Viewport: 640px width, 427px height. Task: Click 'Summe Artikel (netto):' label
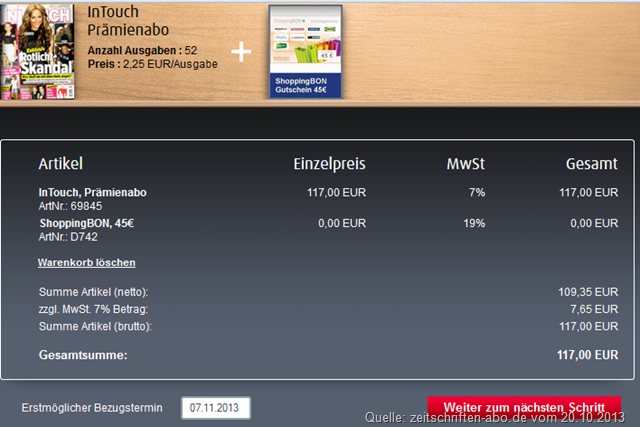(x=93, y=292)
